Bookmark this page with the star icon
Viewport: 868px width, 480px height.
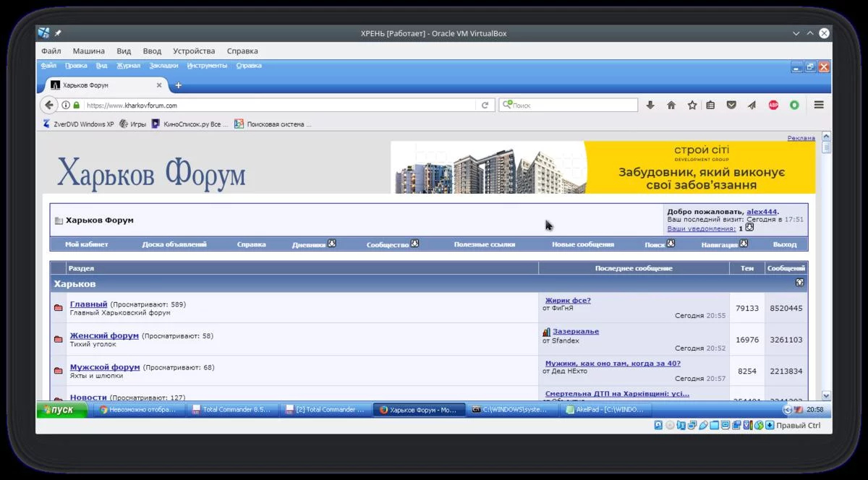coord(692,105)
